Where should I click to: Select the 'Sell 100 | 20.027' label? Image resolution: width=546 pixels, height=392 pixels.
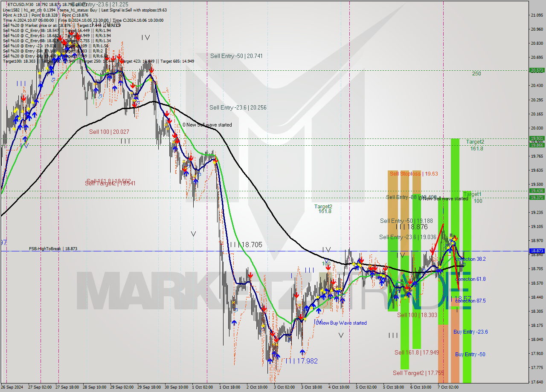pyautogui.click(x=109, y=132)
